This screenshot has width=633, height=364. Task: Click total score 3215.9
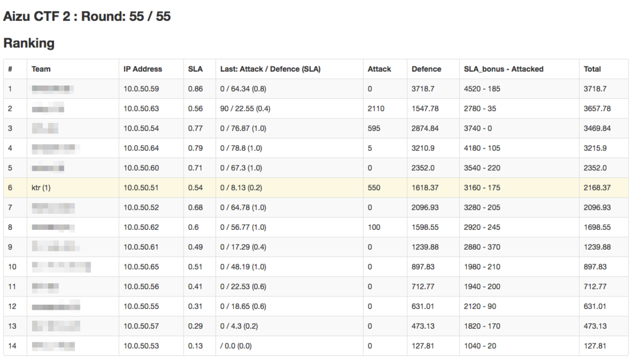595,148
